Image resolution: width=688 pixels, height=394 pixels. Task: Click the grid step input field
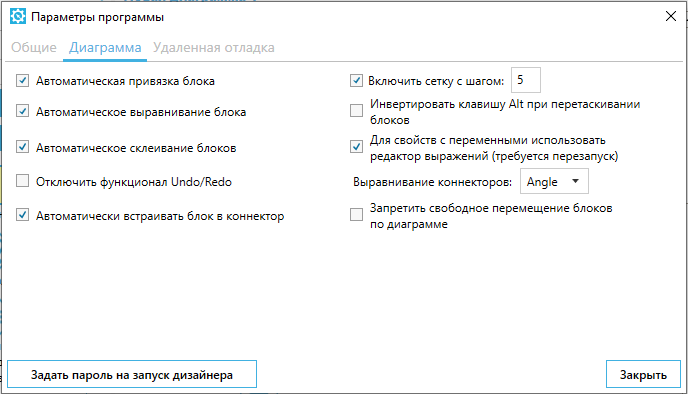click(x=526, y=80)
